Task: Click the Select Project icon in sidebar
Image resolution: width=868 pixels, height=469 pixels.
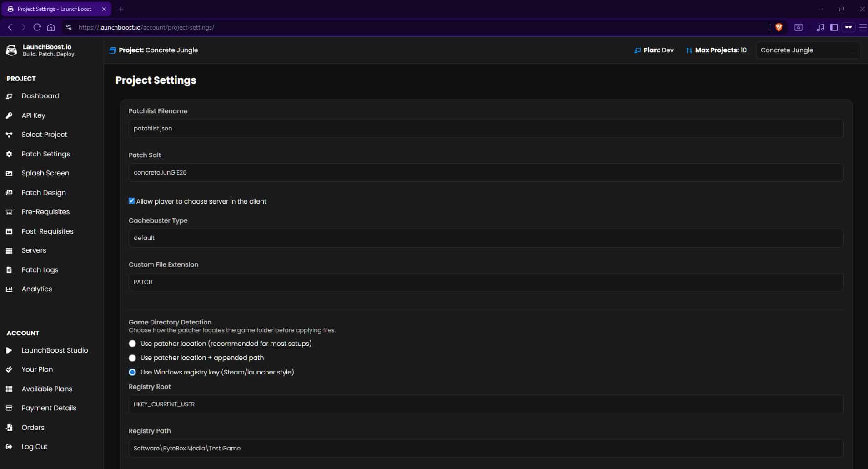Action: click(x=9, y=135)
